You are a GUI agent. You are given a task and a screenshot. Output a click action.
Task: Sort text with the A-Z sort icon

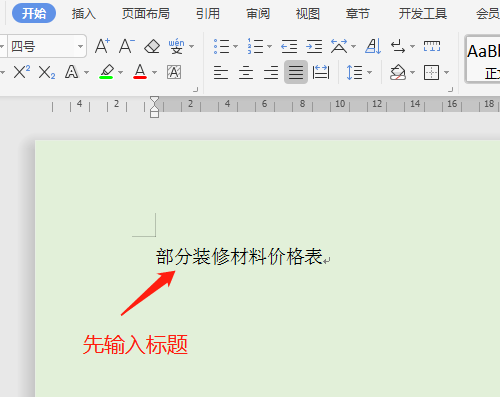(x=373, y=46)
